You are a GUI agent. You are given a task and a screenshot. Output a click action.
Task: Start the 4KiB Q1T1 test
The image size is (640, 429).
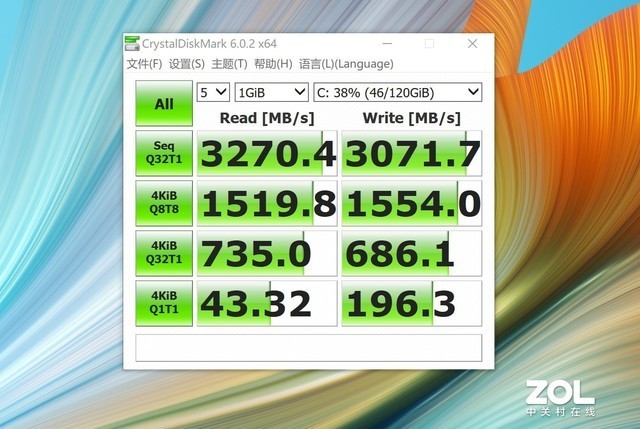164,303
